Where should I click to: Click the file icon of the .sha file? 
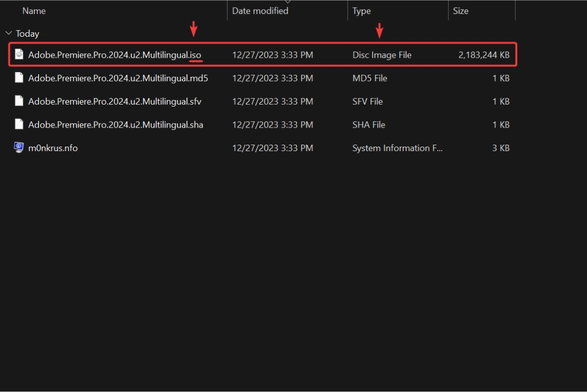tap(19, 125)
